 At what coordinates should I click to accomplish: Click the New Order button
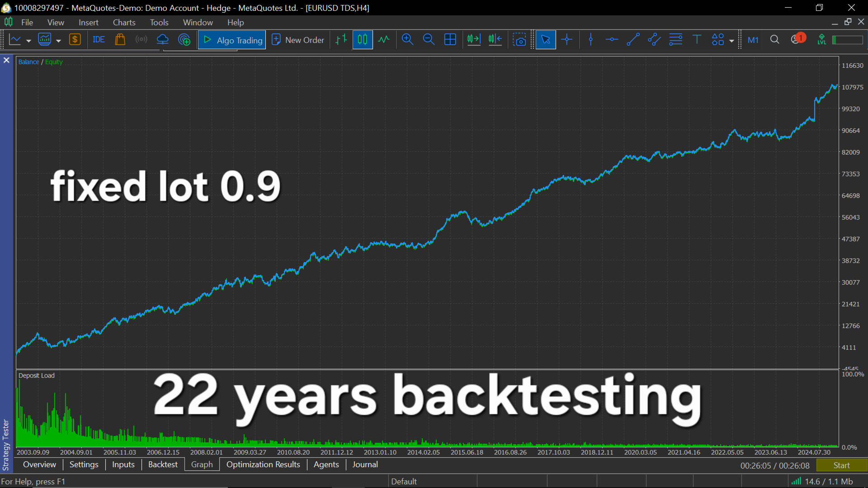point(298,40)
